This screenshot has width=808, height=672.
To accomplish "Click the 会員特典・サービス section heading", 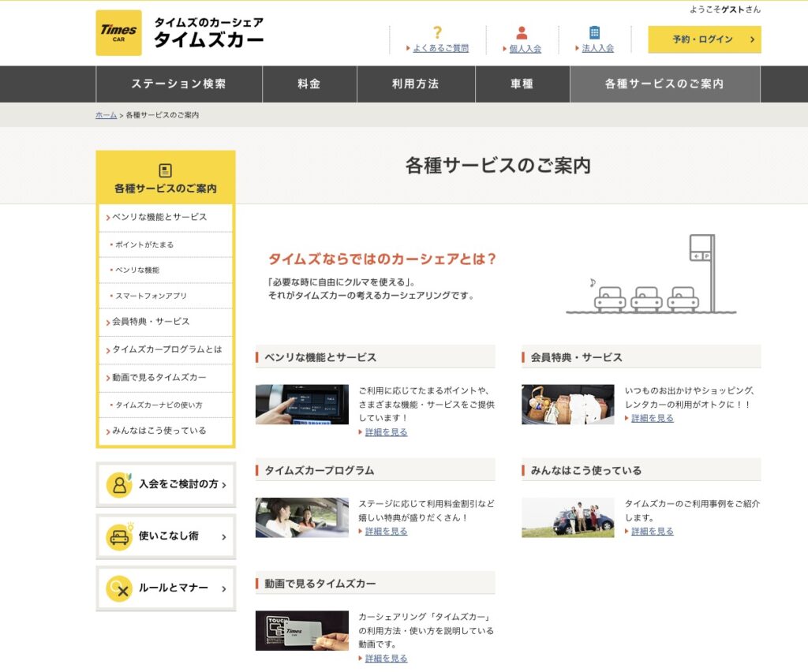I will tap(641, 357).
